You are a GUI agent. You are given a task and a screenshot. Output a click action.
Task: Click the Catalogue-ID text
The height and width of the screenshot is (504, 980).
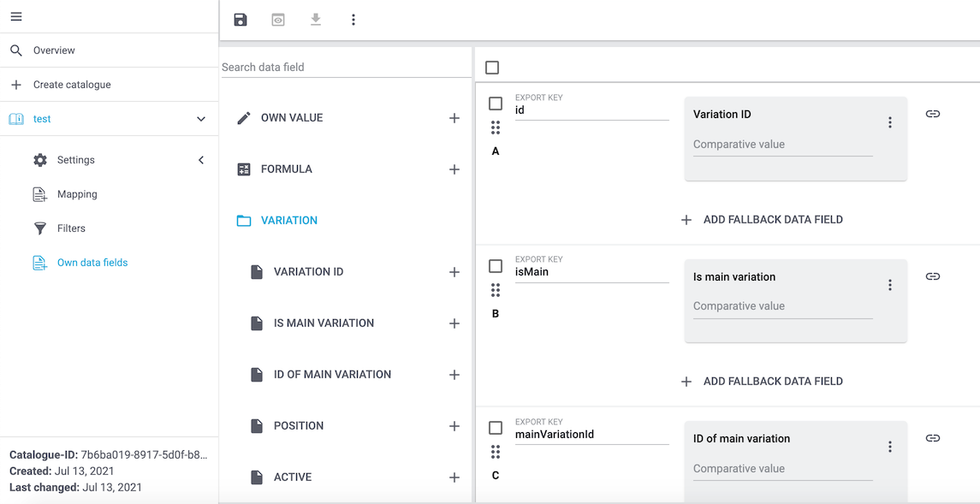point(108,454)
